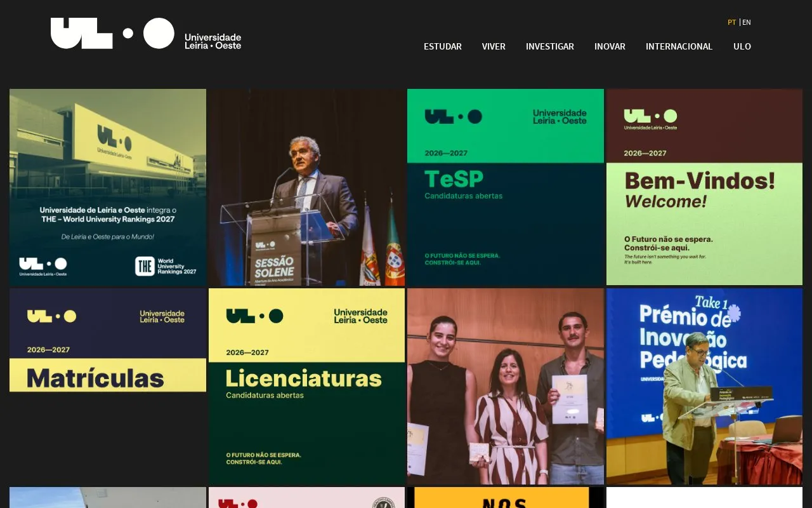This screenshot has height=508, width=812.
Task: Open the Bem-Vindos! Welcome tile
Action: point(704,187)
